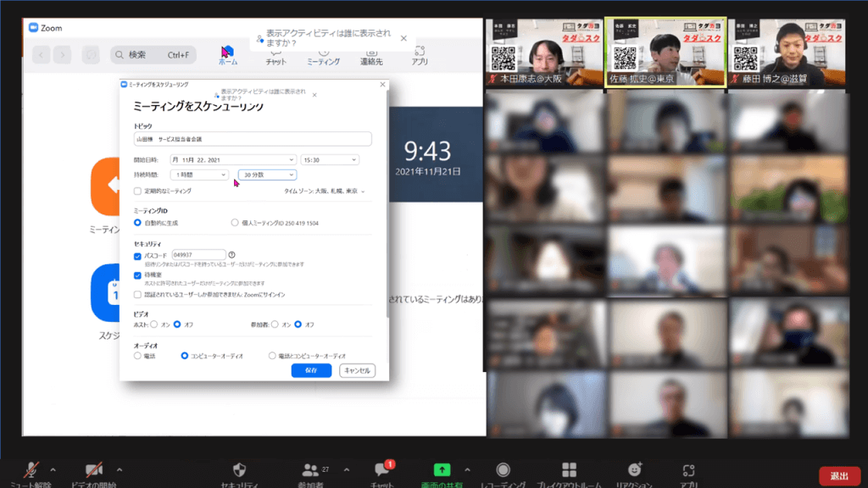Click history icon next to navigation arrows
Image resolution: width=868 pixels, height=488 pixels.
pyautogui.click(x=91, y=55)
